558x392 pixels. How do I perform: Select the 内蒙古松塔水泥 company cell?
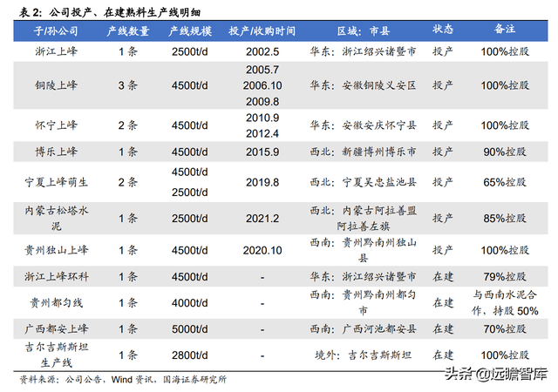click(x=56, y=218)
